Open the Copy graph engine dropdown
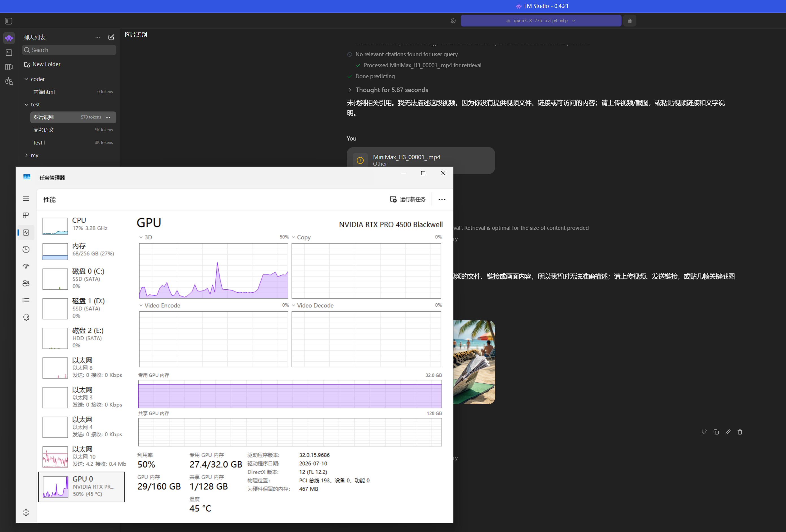The width and height of the screenshot is (786, 532). click(x=301, y=237)
